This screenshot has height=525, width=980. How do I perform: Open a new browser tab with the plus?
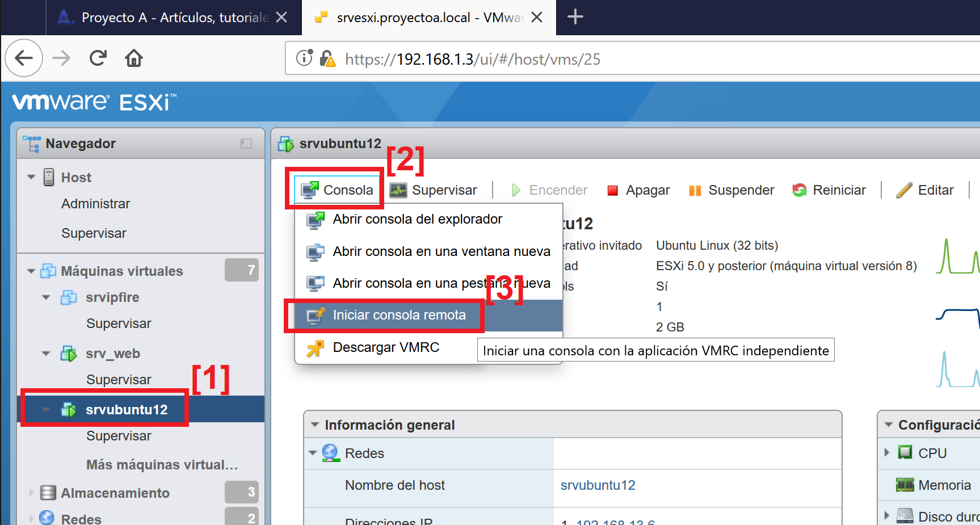[575, 17]
